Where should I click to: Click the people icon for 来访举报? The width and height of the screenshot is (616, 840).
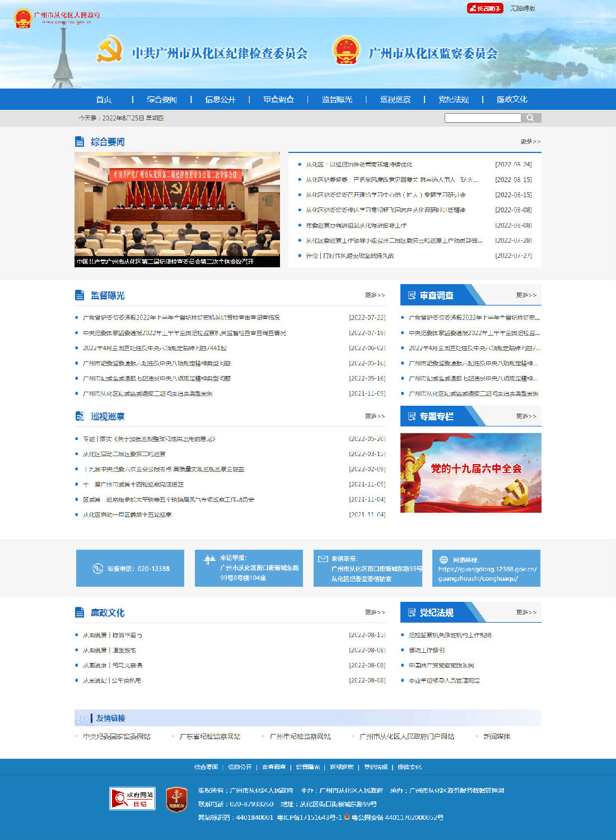[x=210, y=559]
